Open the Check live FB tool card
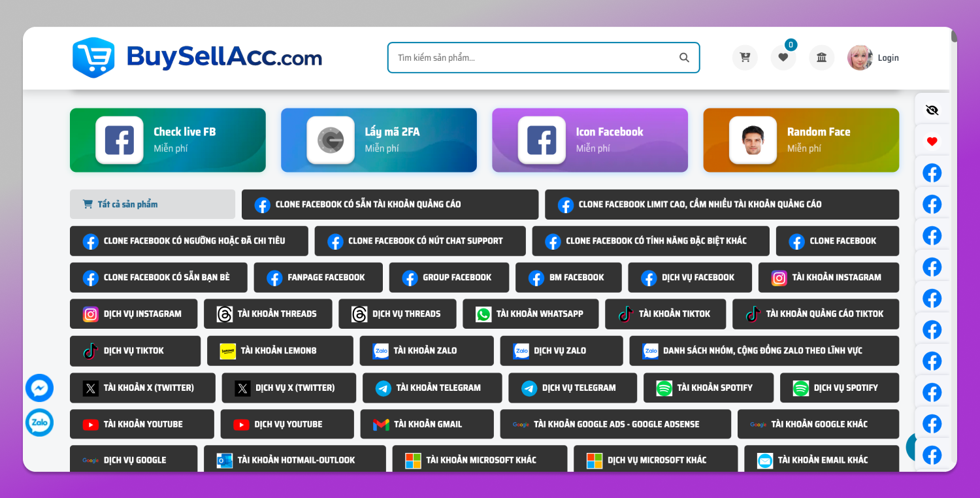The image size is (980, 498). coord(168,140)
